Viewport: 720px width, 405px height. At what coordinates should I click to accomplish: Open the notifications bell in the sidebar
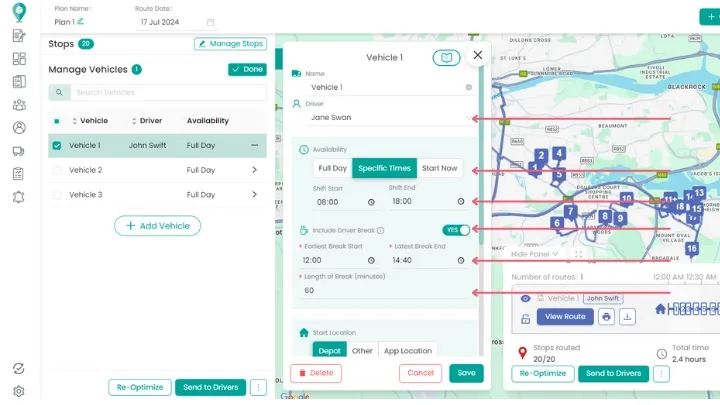click(18, 197)
